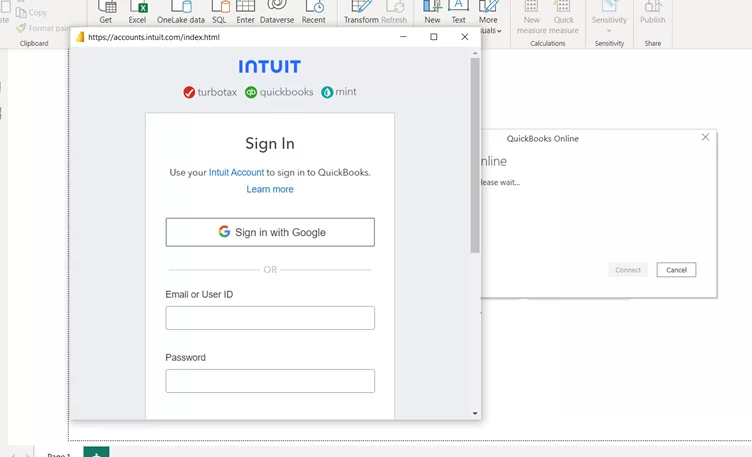
Task: Click the Sign in with Google button
Action: tap(270, 232)
